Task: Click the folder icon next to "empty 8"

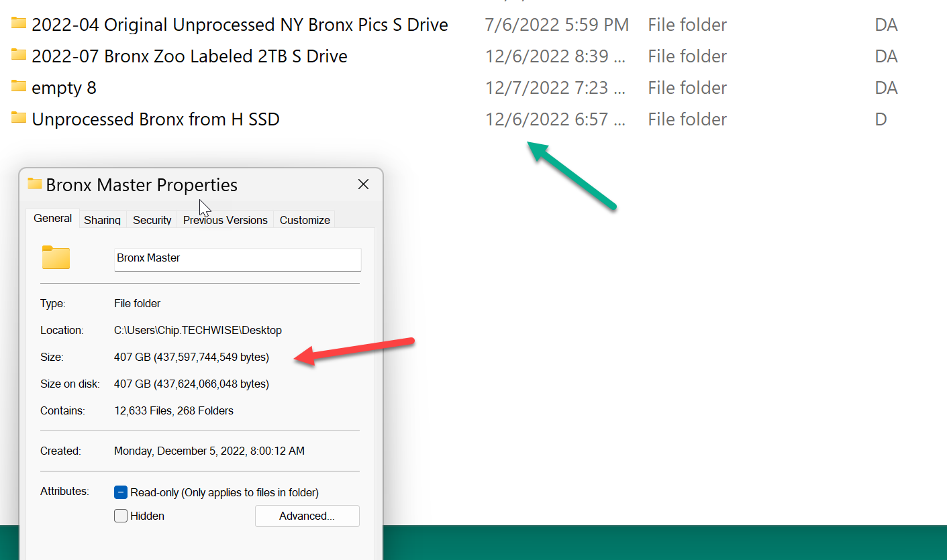Action: [17, 87]
